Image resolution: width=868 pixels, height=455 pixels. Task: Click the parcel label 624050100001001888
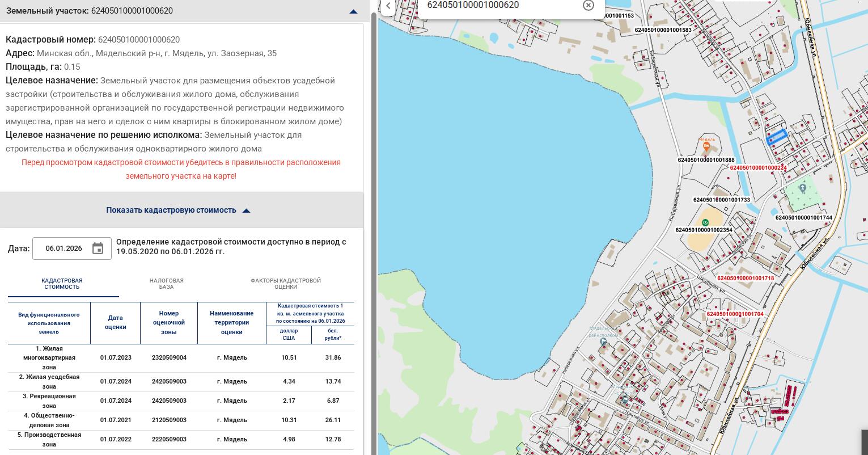click(706, 160)
